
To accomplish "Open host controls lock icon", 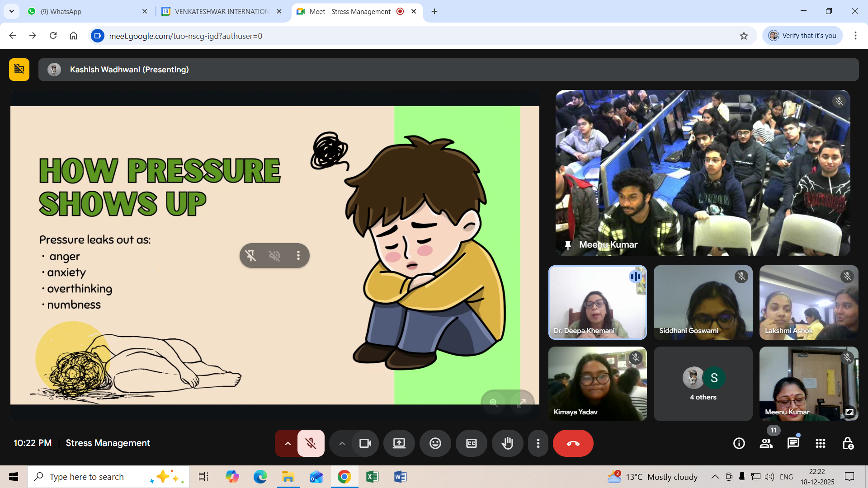I will coord(848,443).
